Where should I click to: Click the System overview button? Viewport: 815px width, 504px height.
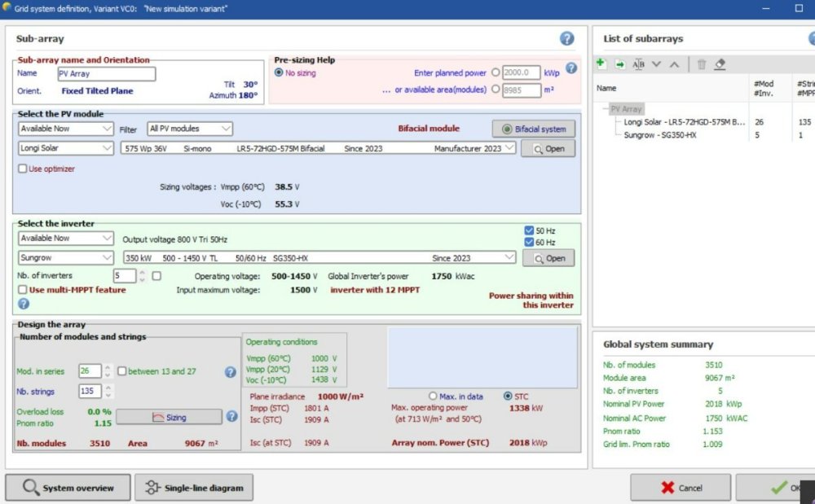click(x=68, y=488)
